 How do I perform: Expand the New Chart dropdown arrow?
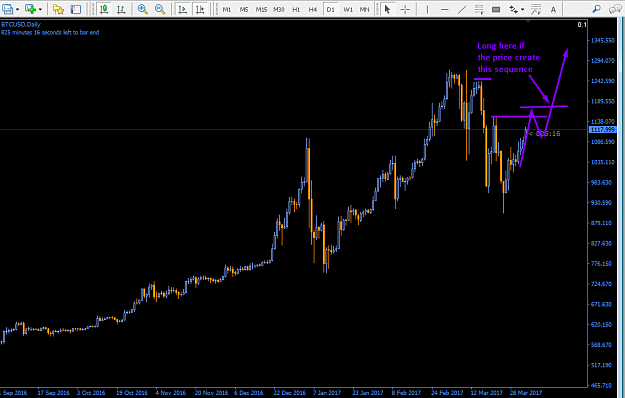[40, 9]
